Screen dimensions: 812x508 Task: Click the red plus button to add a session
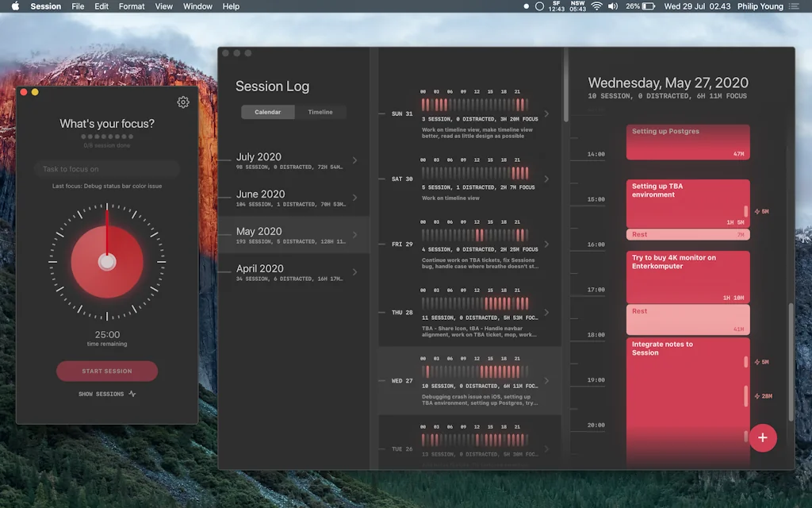click(x=763, y=437)
